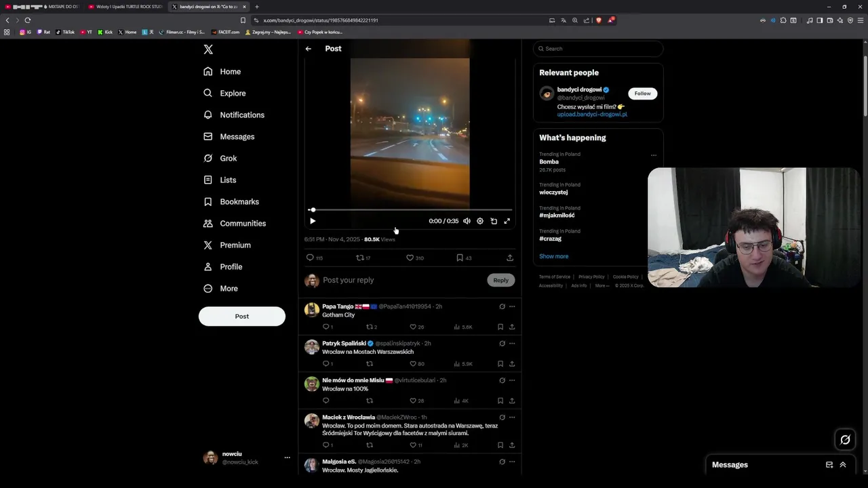Viewport: 868px width, 488px height.
Task: Open Privacy Policy footer link
Action: tap(591, 277)
